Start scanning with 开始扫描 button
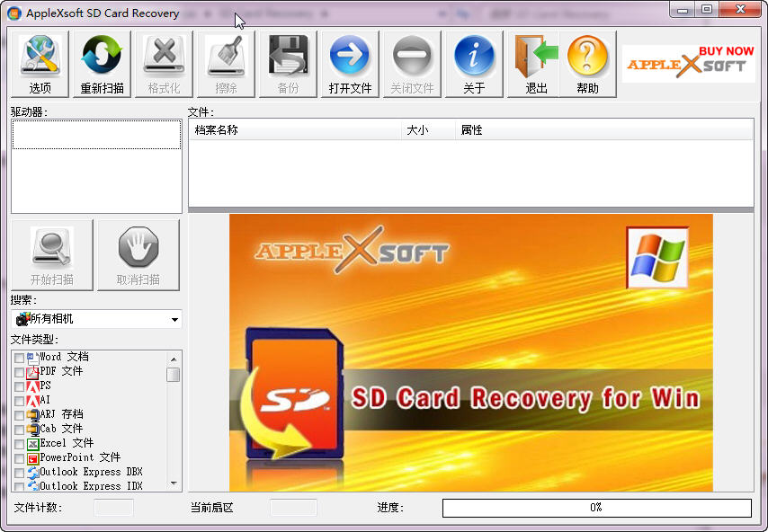Viewport: 768px width, 532px height. pyautogui.click(x=52, y=255)
